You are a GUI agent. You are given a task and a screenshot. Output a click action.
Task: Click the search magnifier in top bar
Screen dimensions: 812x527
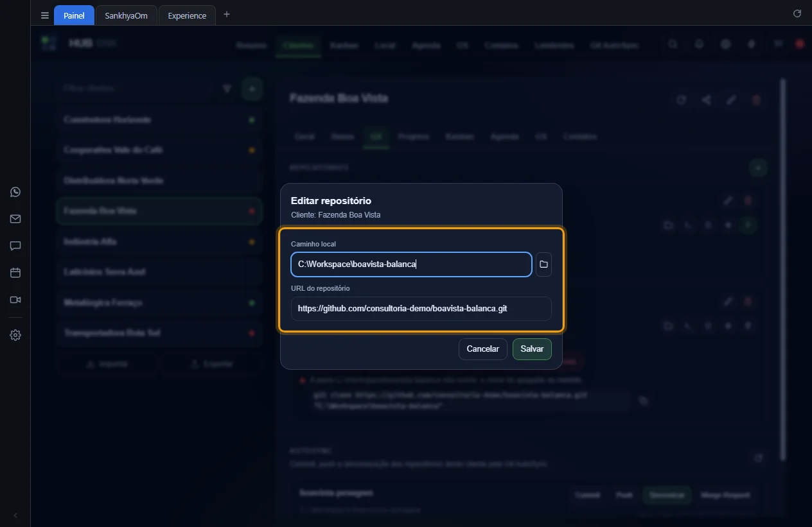673,44
